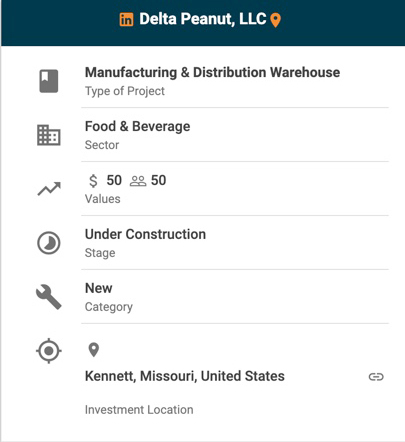The width and height of the screenshot is (405, 442).
Task: Click the gray location pin above Kennett
Action: [94, 350]
